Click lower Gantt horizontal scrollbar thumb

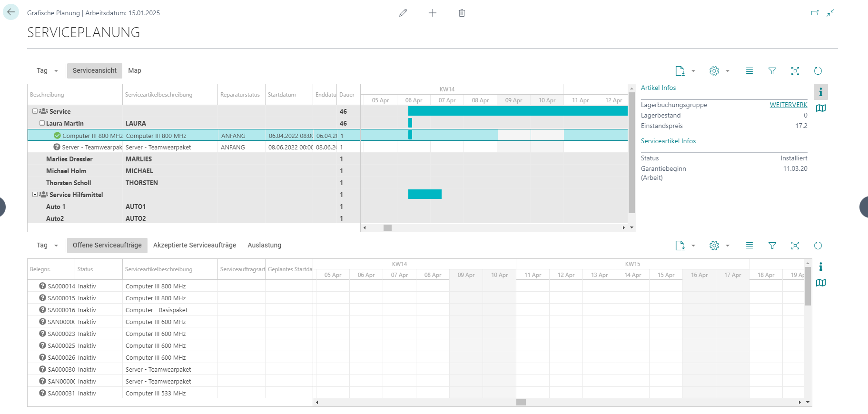521,402
